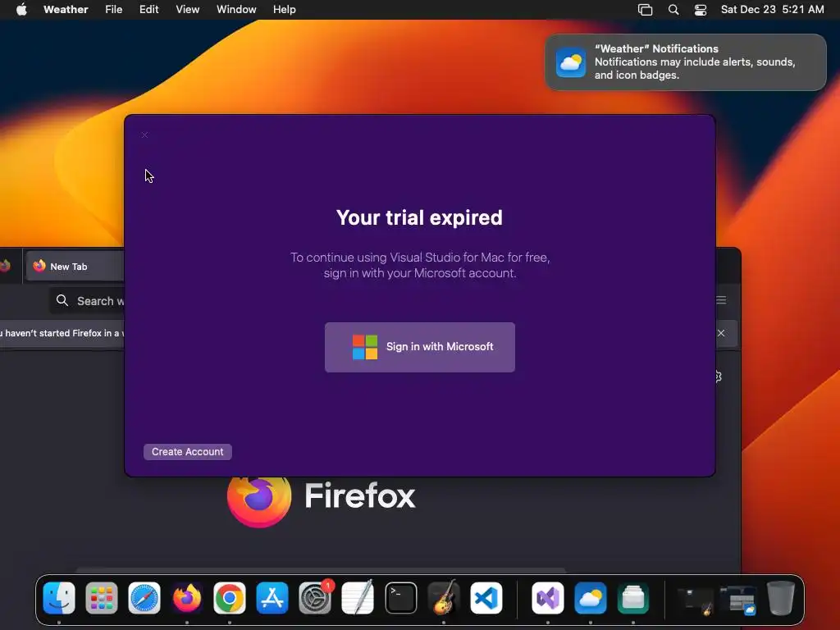Open the Apple menu
The height and width of the screenshot is (630, 840).
21,10
